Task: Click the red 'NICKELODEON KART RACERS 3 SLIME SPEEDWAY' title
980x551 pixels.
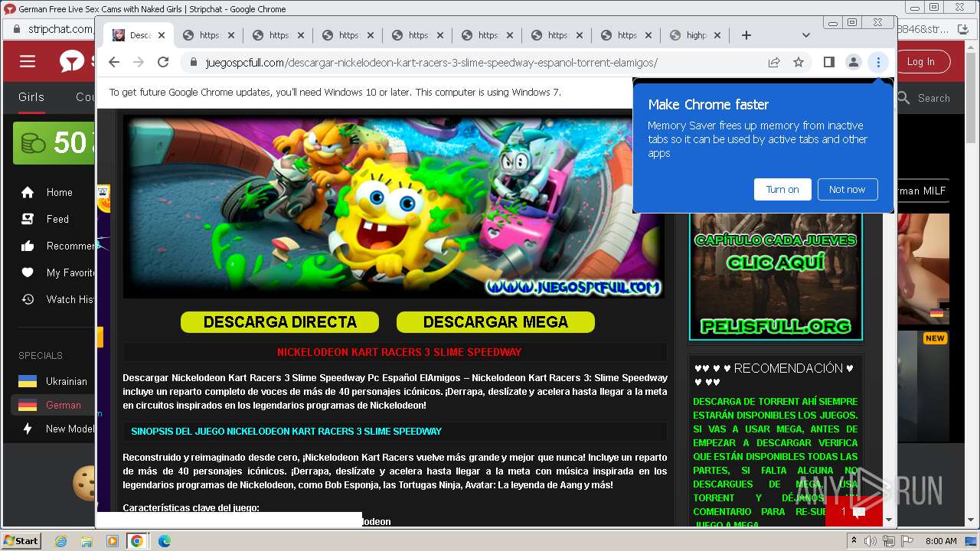Action: tap(399, 352)
